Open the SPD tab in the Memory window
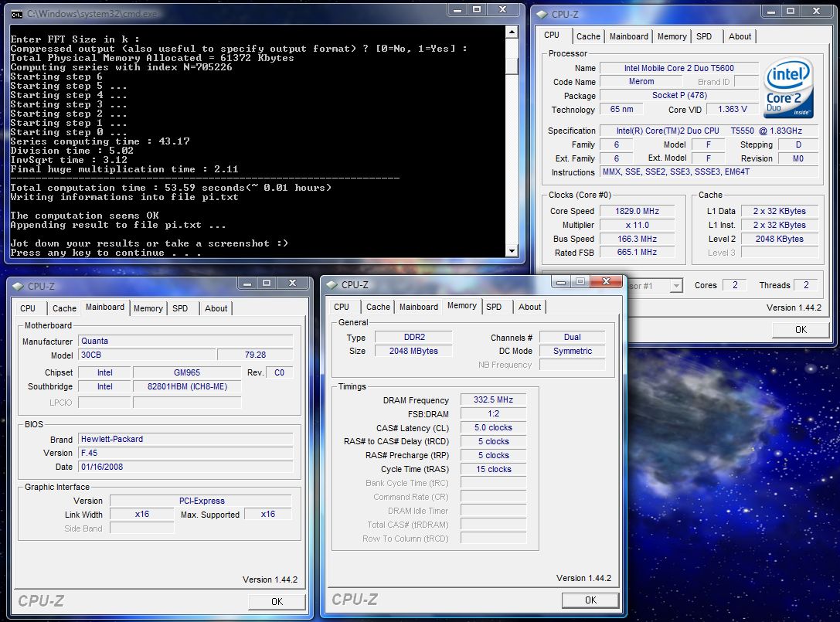840x622 pixels. coord(494,307)
